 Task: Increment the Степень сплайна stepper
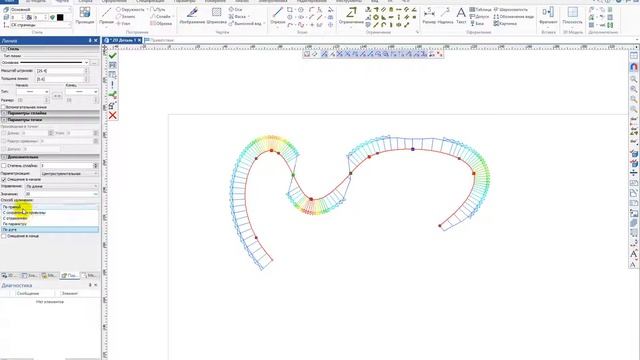click(96, 164)
